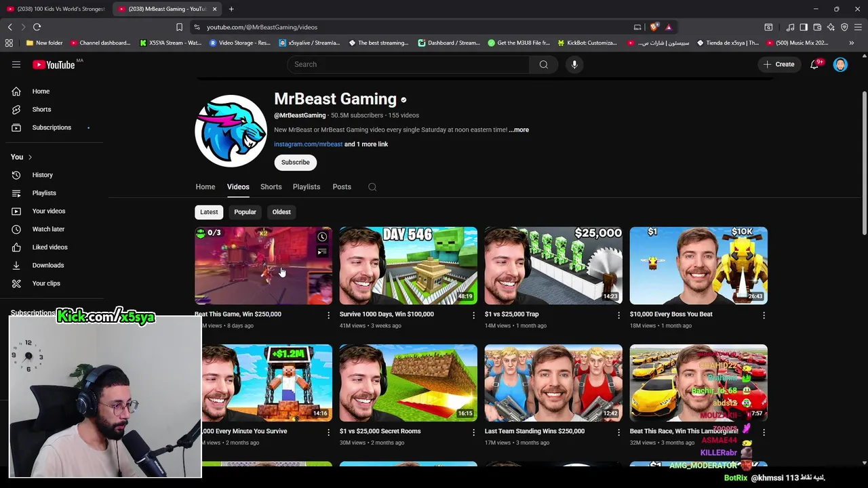Select the Oldest sort chip
The height and width of the screenshot is (488, 868).
click(281, 212)
